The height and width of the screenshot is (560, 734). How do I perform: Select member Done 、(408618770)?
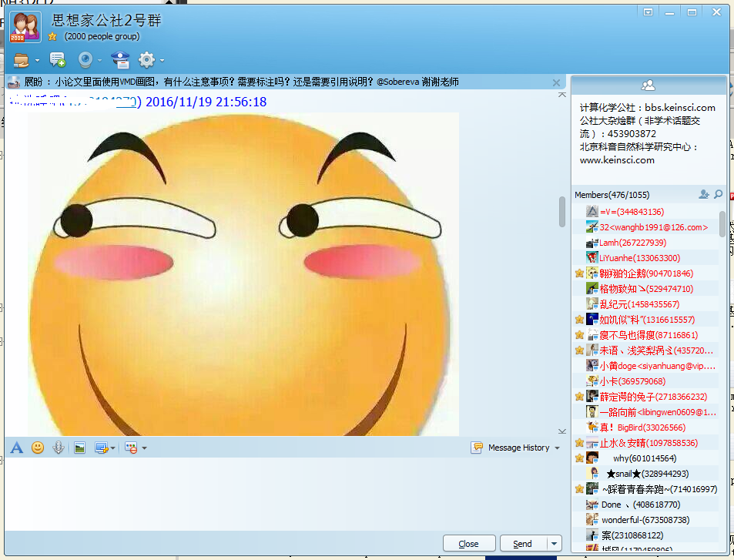[646, 505]
